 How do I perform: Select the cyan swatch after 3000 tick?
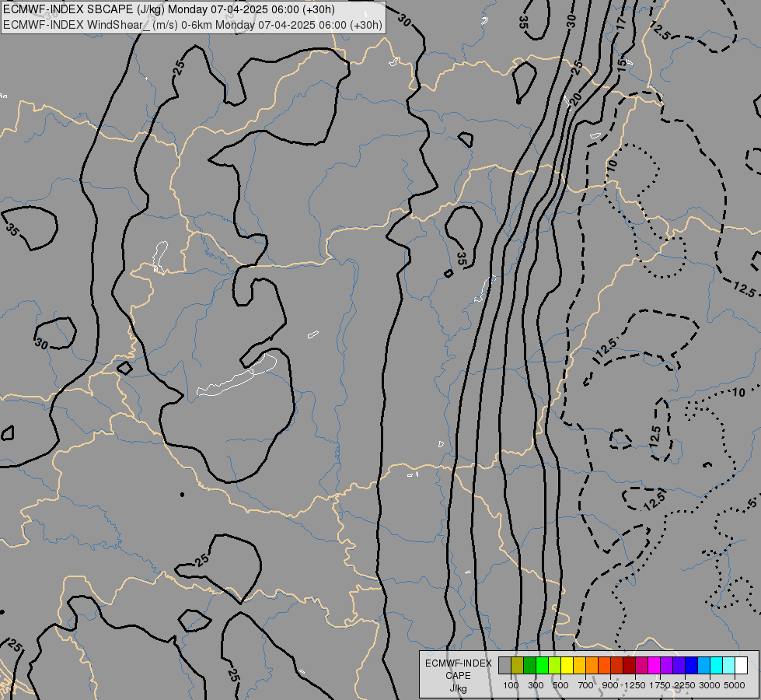tap(716, 665)
